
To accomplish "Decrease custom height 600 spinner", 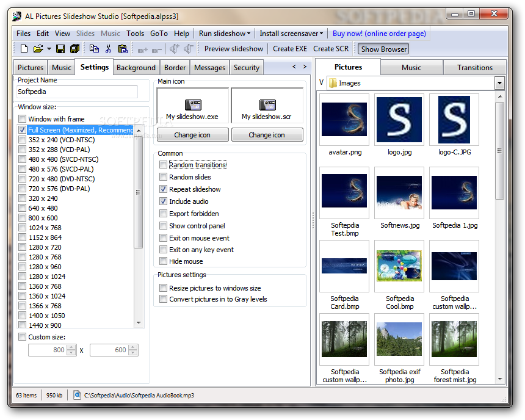I will 133,352.
